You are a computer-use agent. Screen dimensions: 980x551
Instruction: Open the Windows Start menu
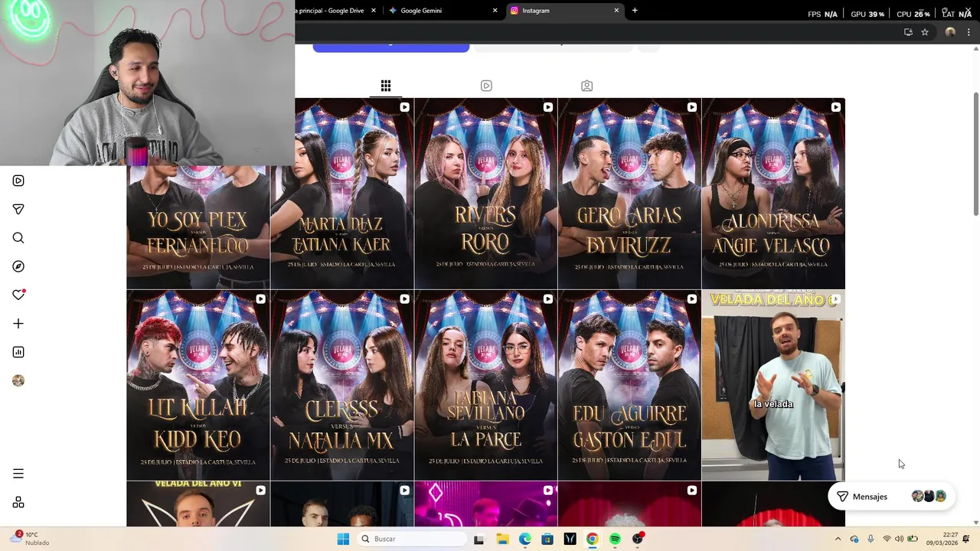343,539
